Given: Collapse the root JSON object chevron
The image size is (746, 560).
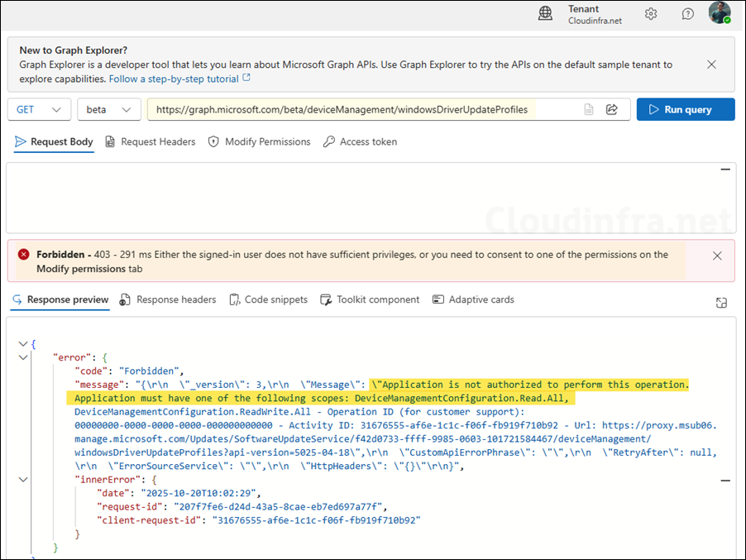Looking at the screenshot, I should pyautogui.click(x=22, y=343).
